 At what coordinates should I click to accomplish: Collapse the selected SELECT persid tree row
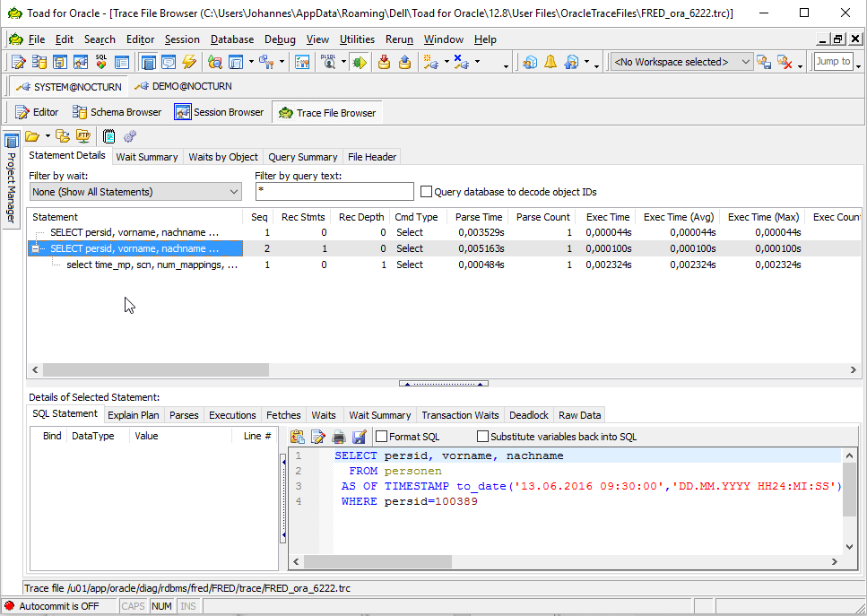tap(35, 249)
